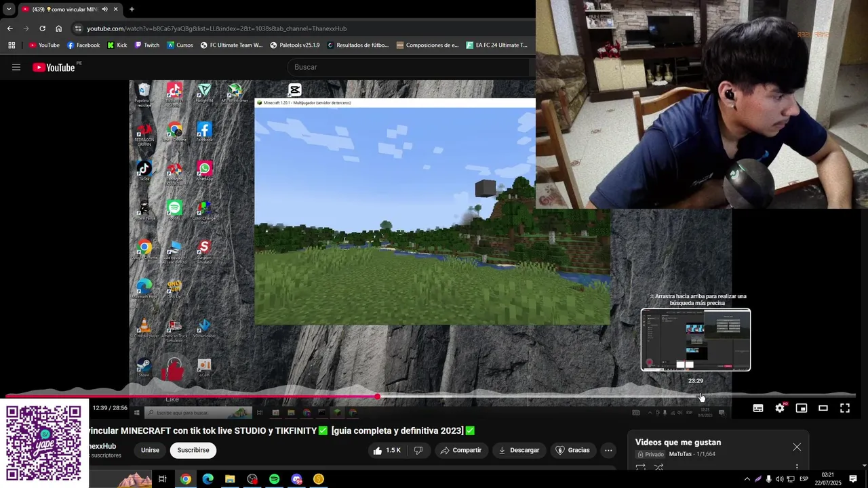Toggle playlist shuffle icon

658,467
